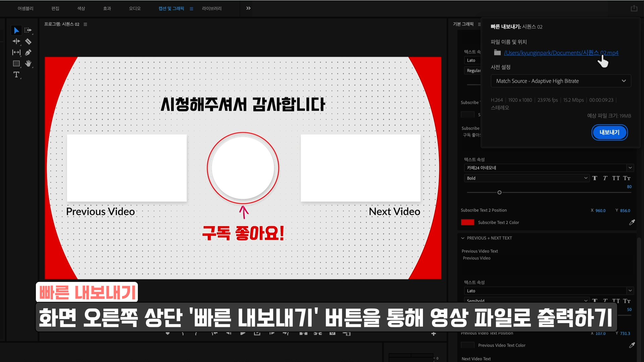
Task: Click the blue 내보내기 export button
Action: [609, 132]
